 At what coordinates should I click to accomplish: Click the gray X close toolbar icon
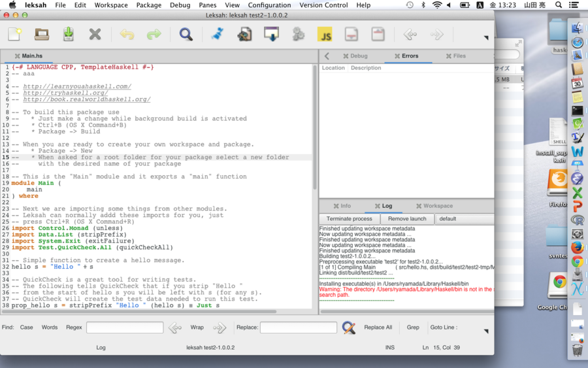pyautogui.click(x=95, y=35)
